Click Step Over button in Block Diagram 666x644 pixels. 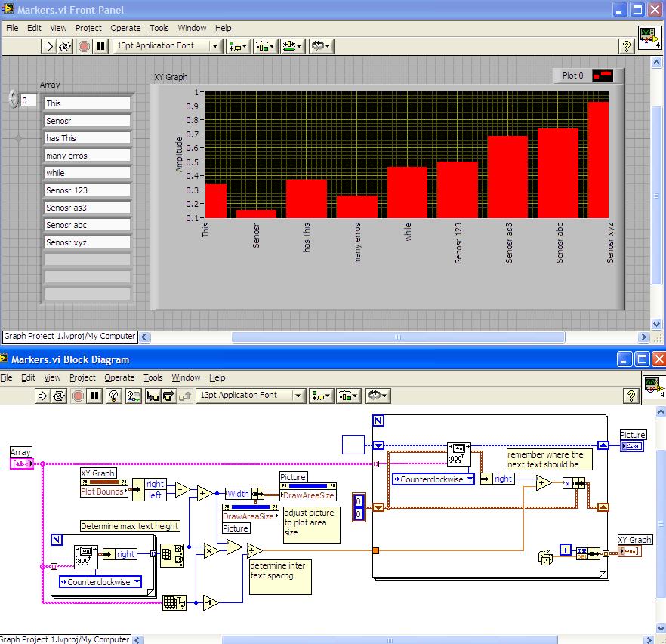(168, 396)
